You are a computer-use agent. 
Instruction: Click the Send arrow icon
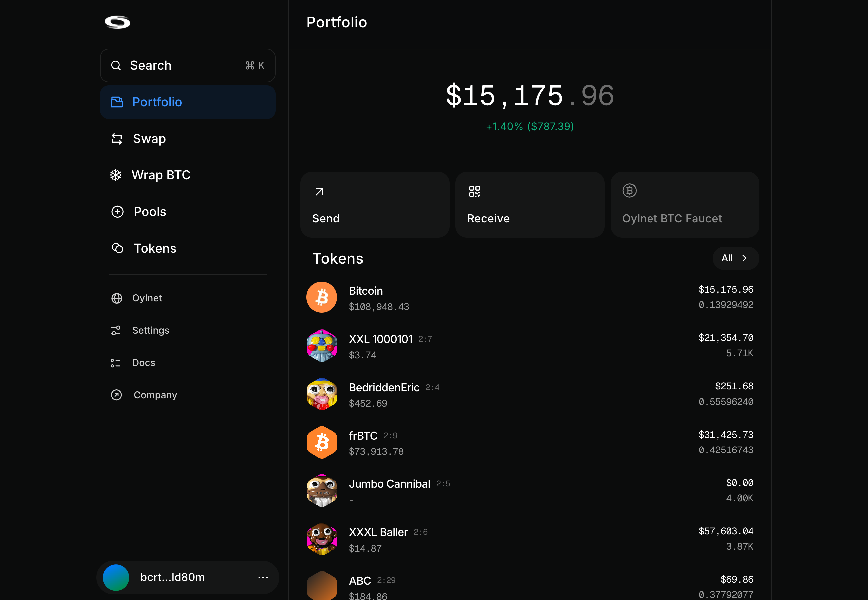click(319, 192)
